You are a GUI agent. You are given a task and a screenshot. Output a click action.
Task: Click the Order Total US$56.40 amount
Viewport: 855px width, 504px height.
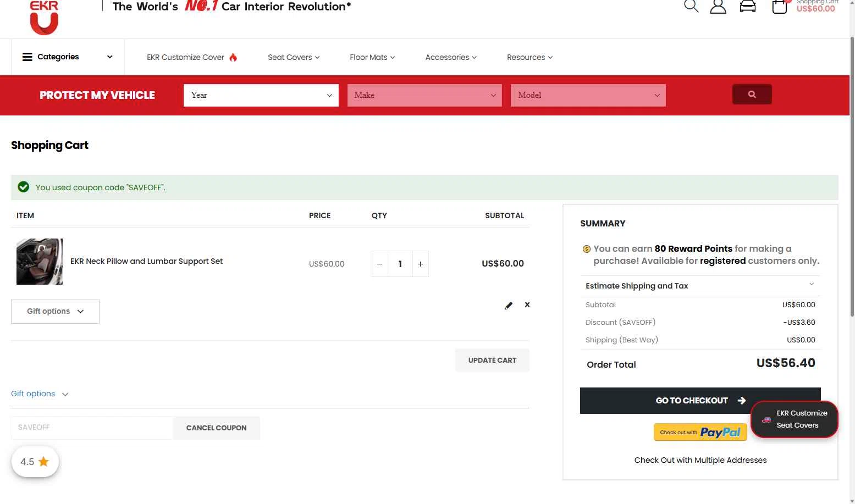(x=786, y=363)
